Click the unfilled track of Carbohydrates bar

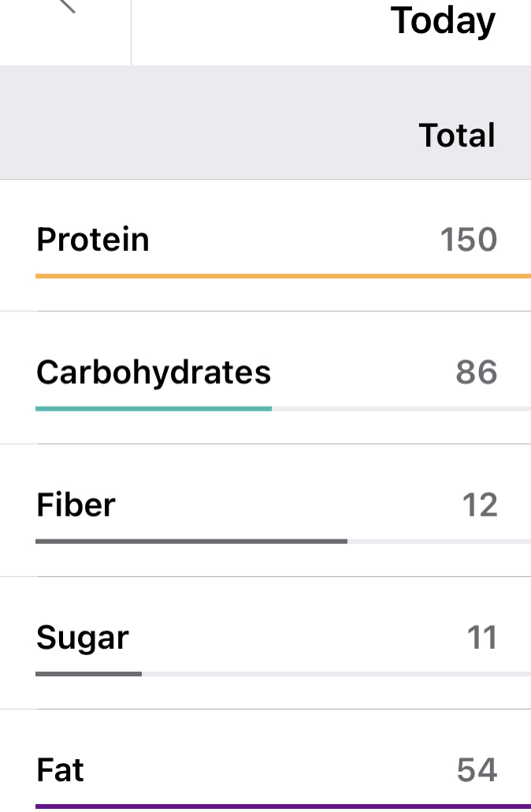pos(401,408)
